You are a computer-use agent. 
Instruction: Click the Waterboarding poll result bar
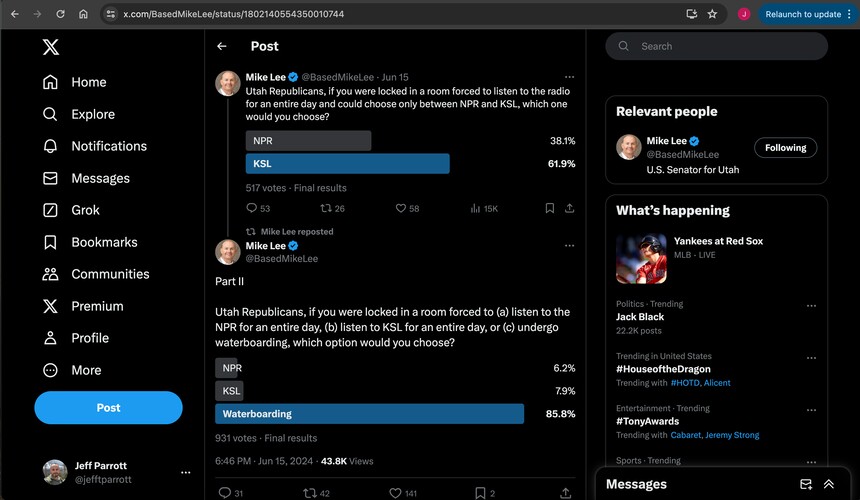[369, 414]
